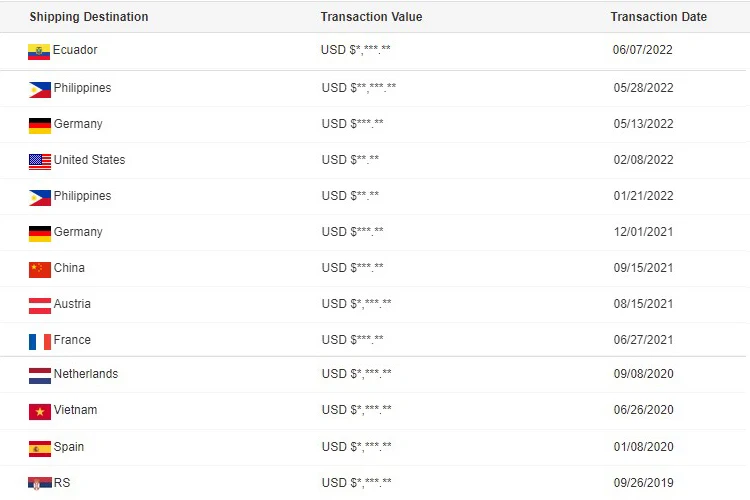Select the Vietnam flag icon
The image size is (750, 500).
[40, 412]
